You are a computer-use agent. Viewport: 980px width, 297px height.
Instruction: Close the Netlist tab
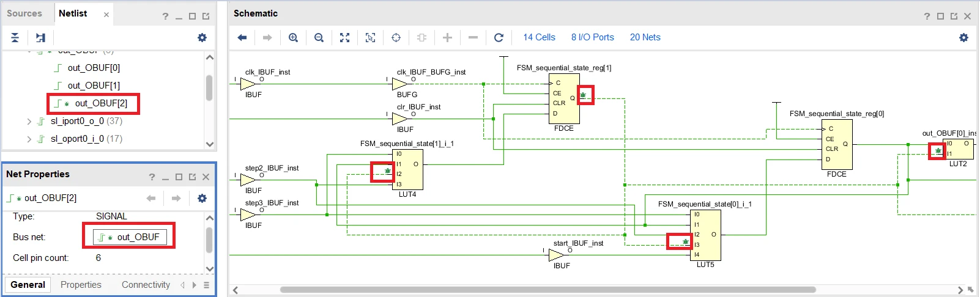pyautogui.click(x=106, y=15)
